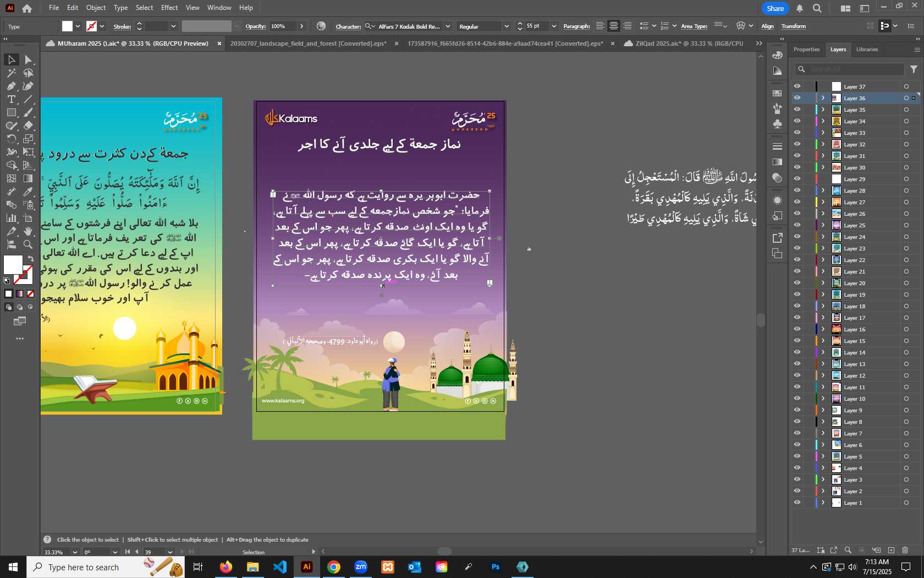The image size is (924, 578).
Task: Open the Color panel palette icon
Action: tap(777, 55)
